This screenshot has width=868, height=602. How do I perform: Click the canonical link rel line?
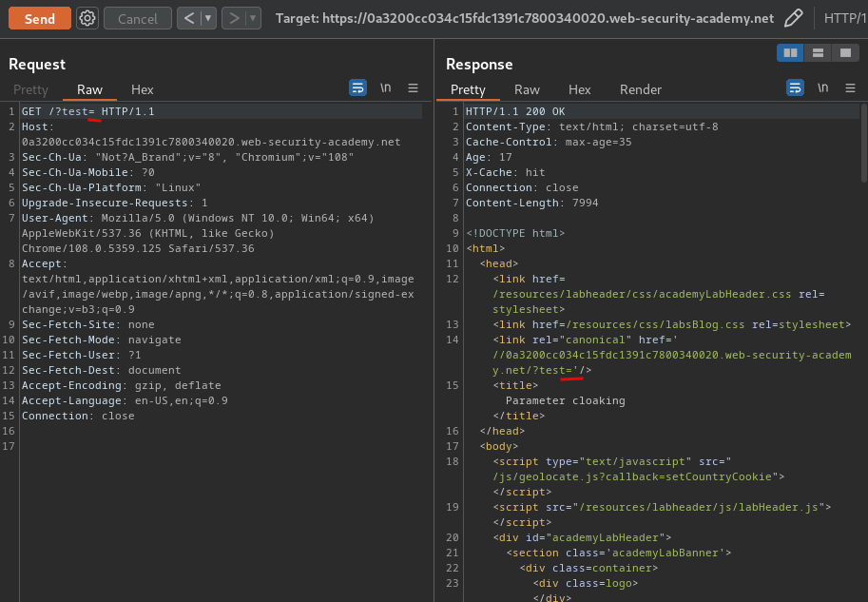click(x=672, y=355)
